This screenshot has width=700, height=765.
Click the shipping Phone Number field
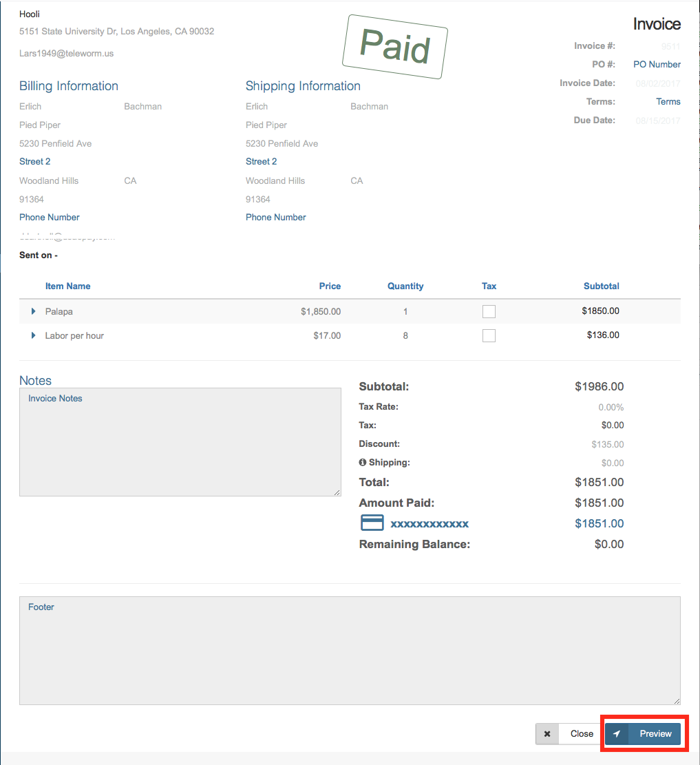(276, 218)
